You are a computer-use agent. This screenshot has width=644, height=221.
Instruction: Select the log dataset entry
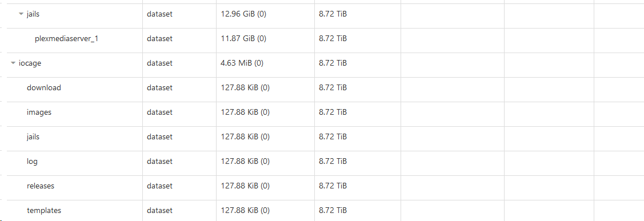32,162
